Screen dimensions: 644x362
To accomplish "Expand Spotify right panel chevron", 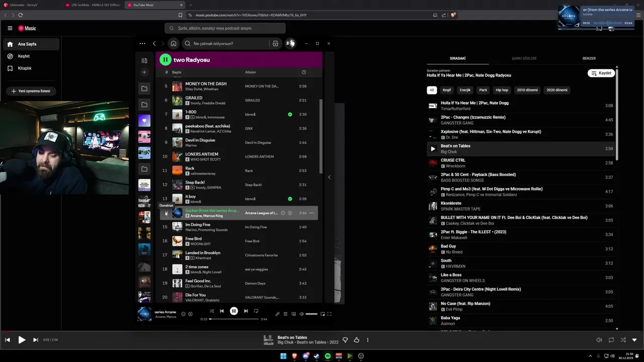I will click(329, 177).
